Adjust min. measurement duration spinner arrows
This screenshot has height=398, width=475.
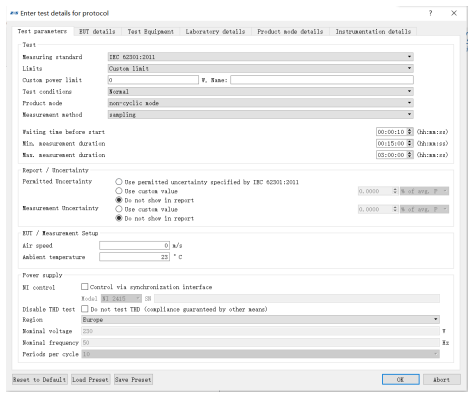coord(410,143)
